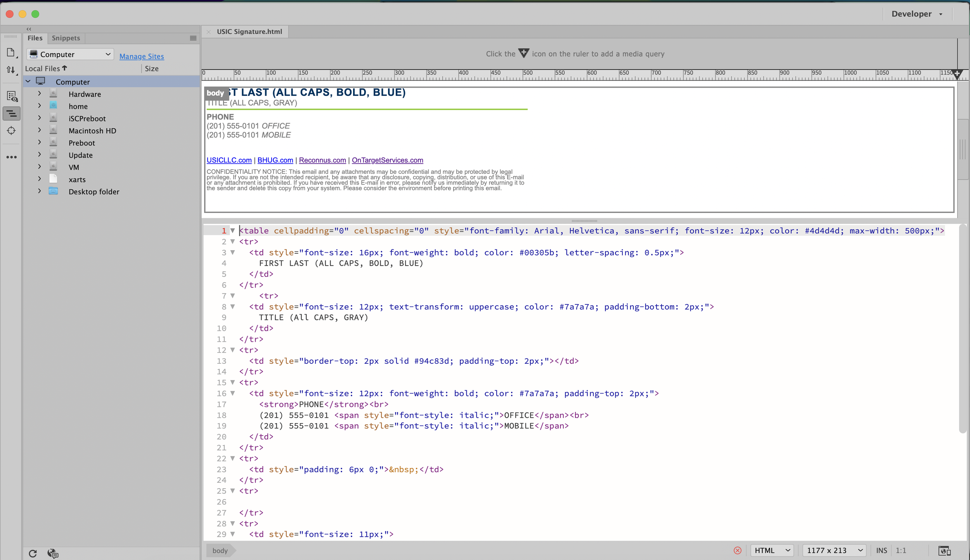Click the body tag in tag selector bar
The width and height of the screenshot is (970, 560).
click(220, 550)
